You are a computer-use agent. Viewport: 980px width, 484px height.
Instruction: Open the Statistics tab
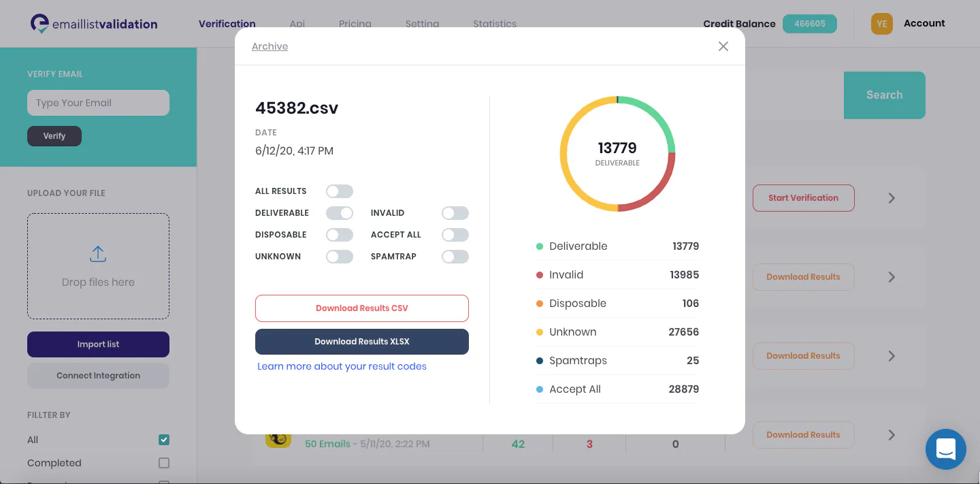(x=495, y=24)
